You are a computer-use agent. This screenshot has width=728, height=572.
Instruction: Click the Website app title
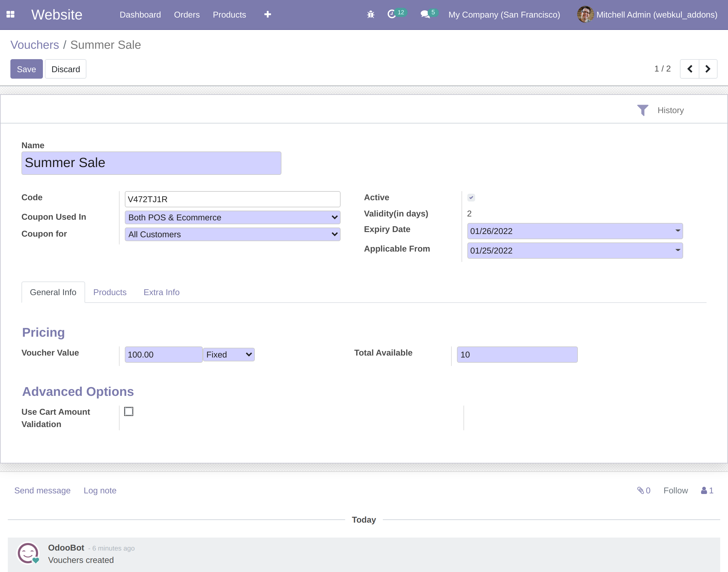pos(57,15)
